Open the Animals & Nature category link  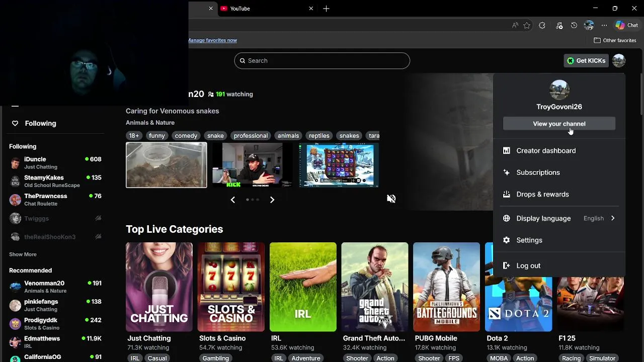[150, 123]
